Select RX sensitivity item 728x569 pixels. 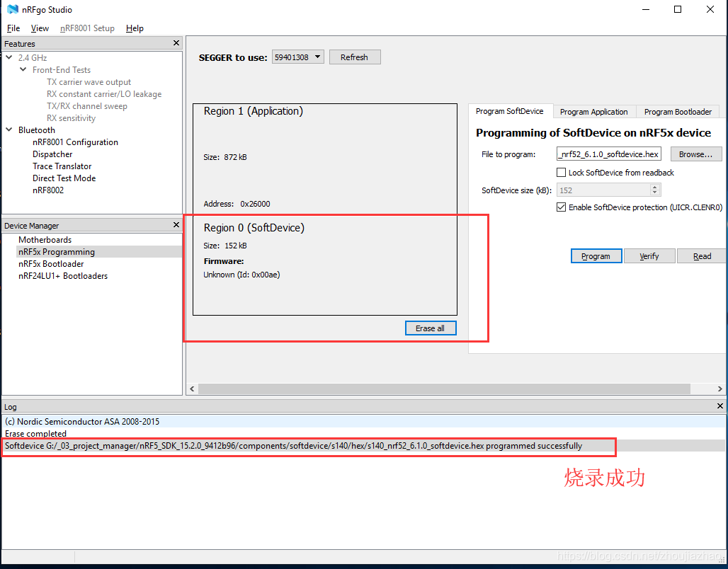(x=71, y=118)
